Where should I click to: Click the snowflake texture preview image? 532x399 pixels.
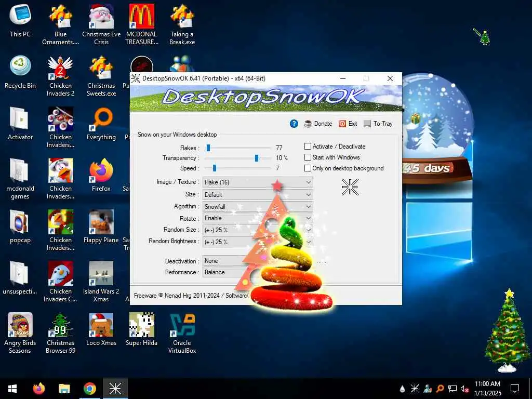[x=350, y=187]
